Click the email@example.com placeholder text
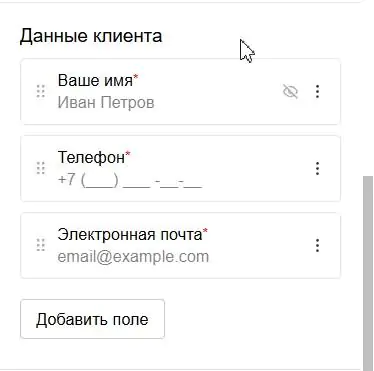Image resolution: width=374 pixels, height=371 pixels. [133, 256]
